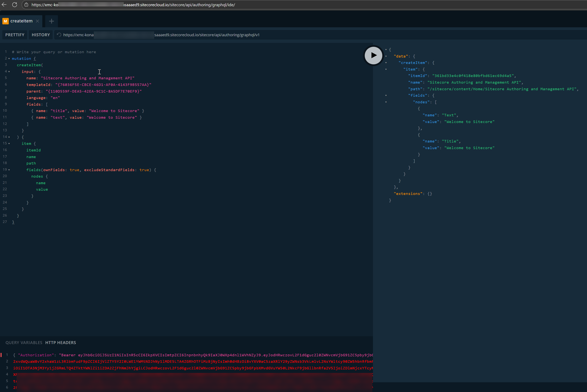
Task: Collapse the fields selection on line 19
Action: tap(9, 170)
